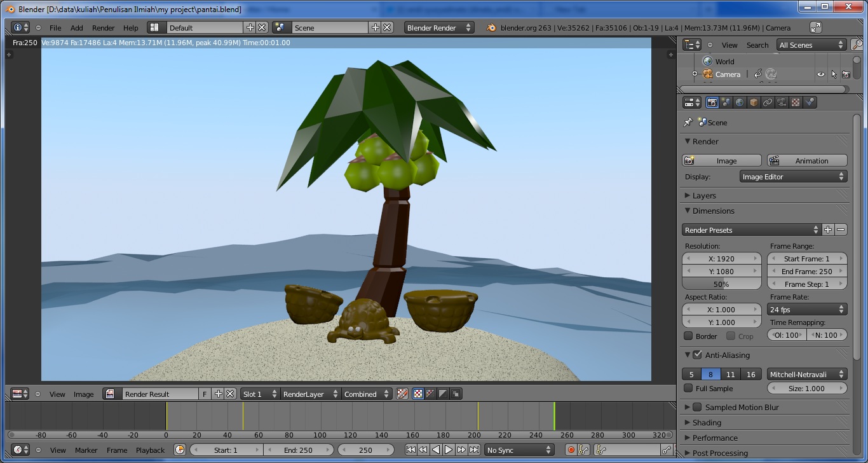Click the image browse icon beside Render Result
This screenshot has height=463, width=868.
pyautogui.click(x=113, y=394)
